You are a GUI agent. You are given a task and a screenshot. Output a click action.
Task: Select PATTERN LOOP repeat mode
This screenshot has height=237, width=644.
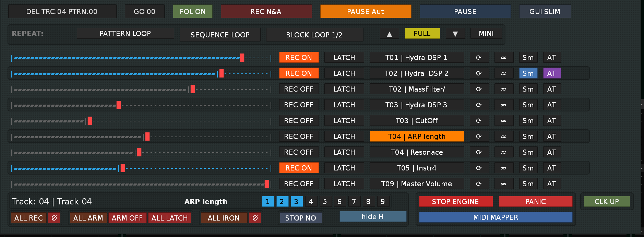(125, 34)
